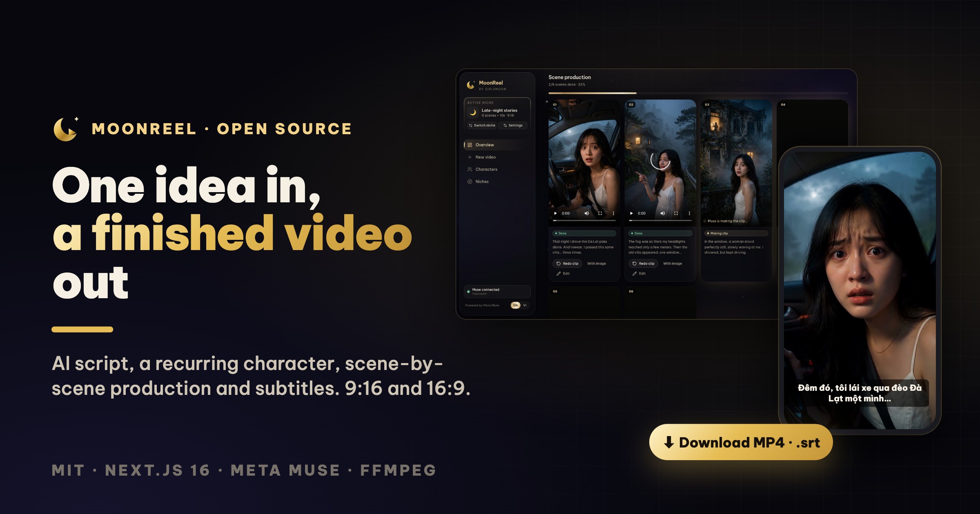
Task: Click the 'Scene production' heading
Action: [x=570, y=77]
